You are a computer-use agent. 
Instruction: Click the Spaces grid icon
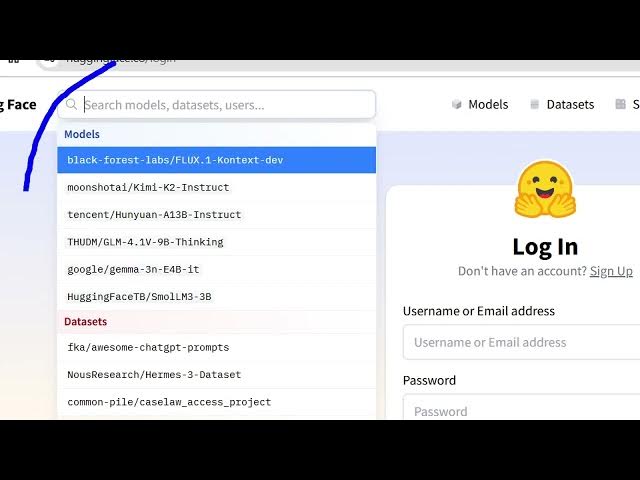[620, 104]
